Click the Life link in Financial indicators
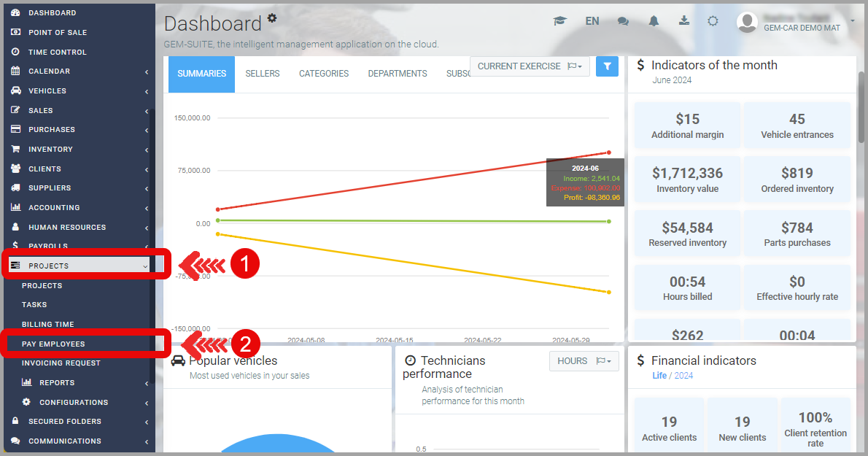868x456 pixels. tap(659, 376)
